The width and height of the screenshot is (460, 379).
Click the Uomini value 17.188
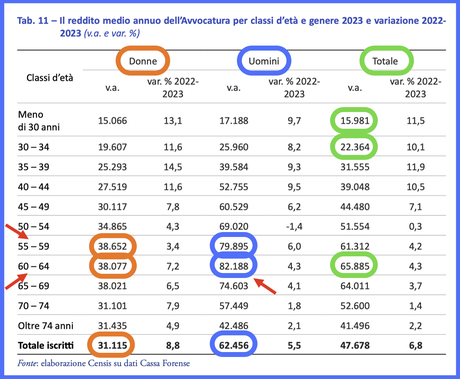234,121
